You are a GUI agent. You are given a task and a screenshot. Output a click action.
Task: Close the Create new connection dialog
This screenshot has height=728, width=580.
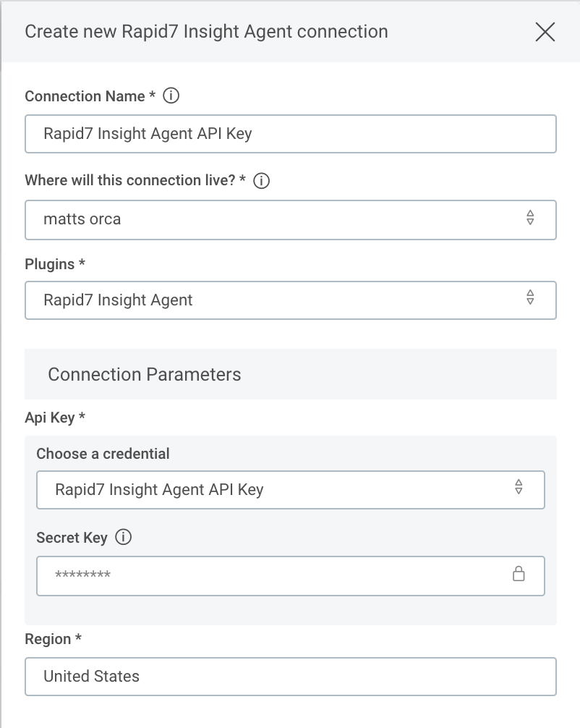(545, 32)
